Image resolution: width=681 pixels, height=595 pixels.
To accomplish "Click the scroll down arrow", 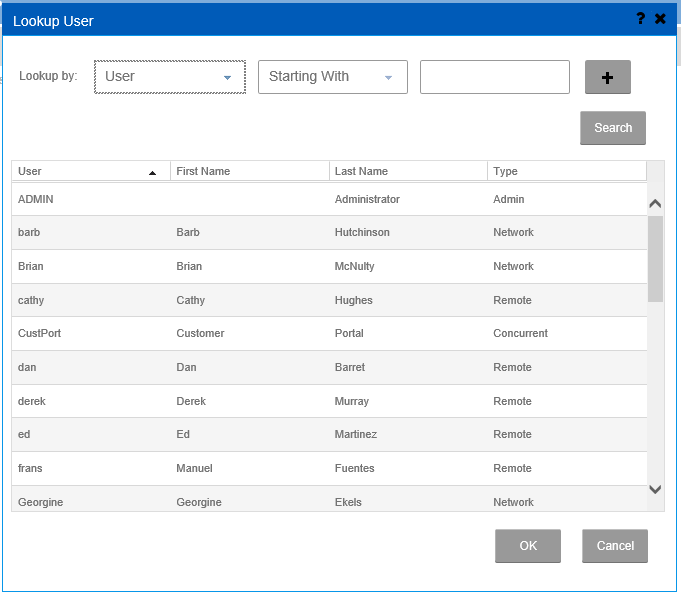I will tap(655, 489).
